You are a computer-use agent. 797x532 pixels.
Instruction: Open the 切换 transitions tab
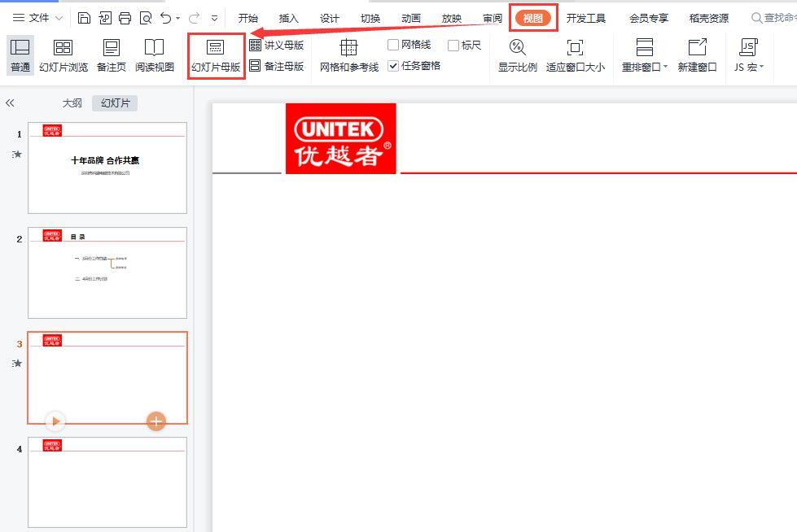click(370, 18)
